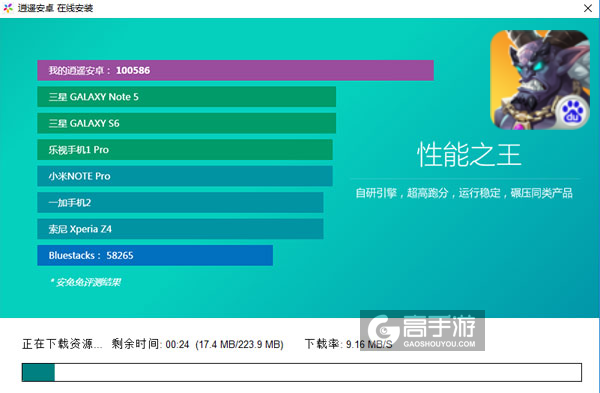This screenshot has height=393, width=600.
Task: Select the 三星 GALAXY Note 5 bar
Action: (187, 97)
